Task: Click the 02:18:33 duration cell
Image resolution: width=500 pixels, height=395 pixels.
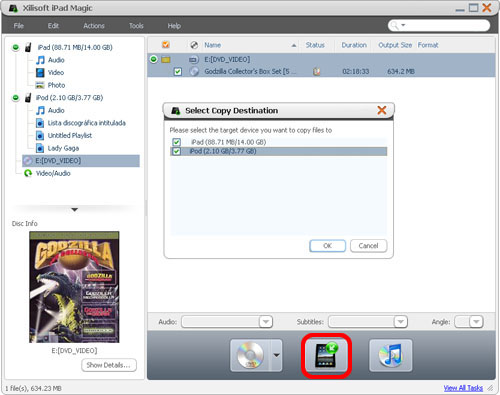Action: [x=356, y=71]
